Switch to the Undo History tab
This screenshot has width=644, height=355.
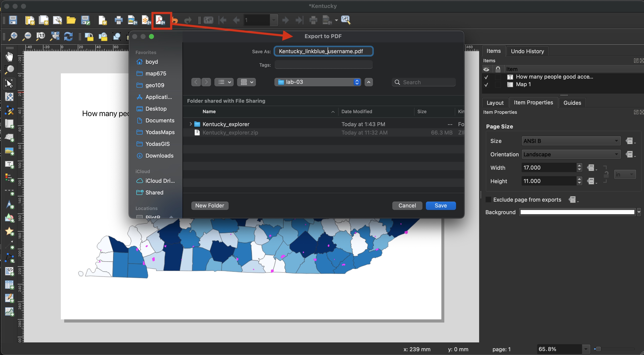point(526,51)
